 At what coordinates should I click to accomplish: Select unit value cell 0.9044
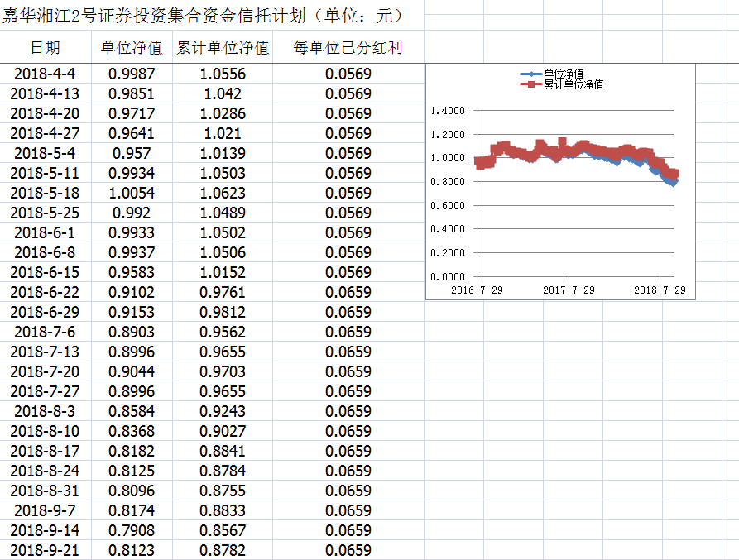tap(132, 371)
